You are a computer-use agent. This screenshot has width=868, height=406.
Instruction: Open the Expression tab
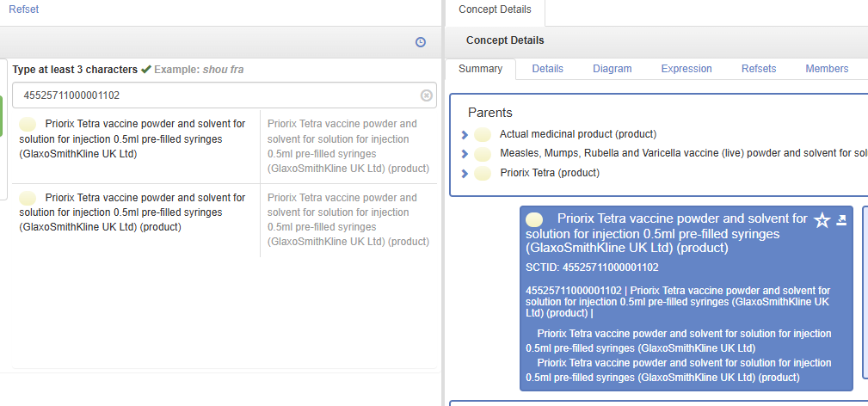[686, 69]
